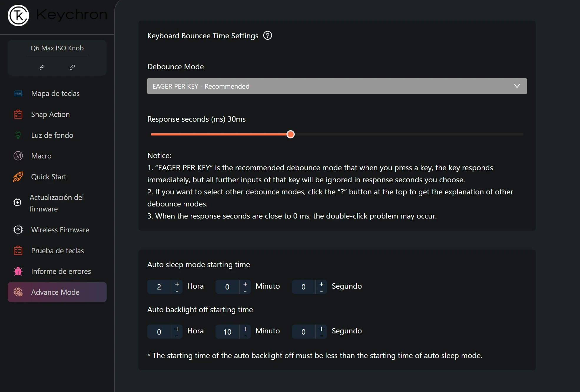Click the Quick Start rocket icon
580x392 pixels.
pos(18,177)
